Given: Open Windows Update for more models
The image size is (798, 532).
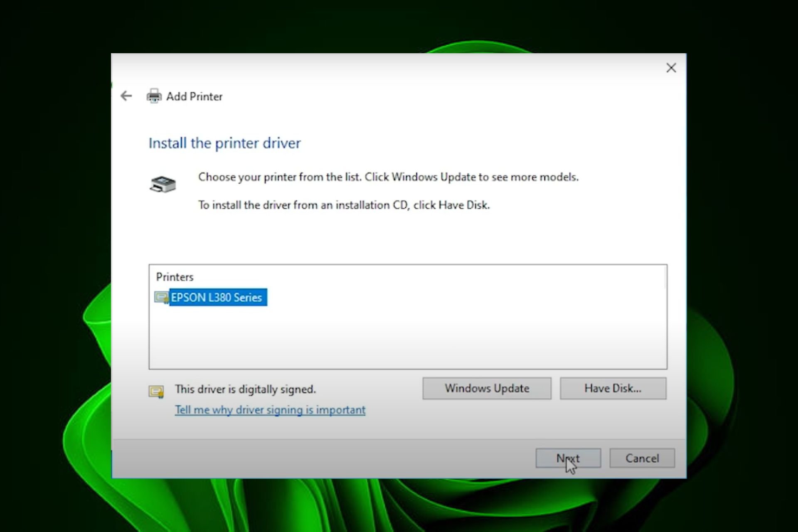Looking at the screenshot, I should [487, 388].
